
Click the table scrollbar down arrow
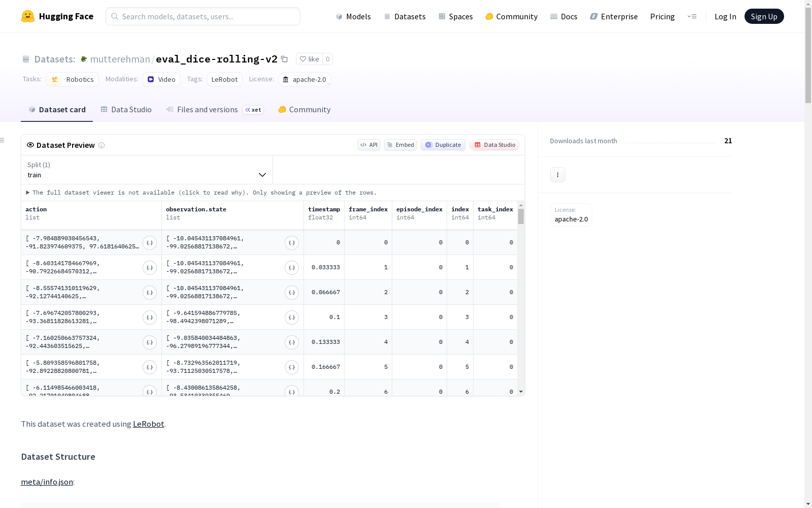(x=521, y=392)
